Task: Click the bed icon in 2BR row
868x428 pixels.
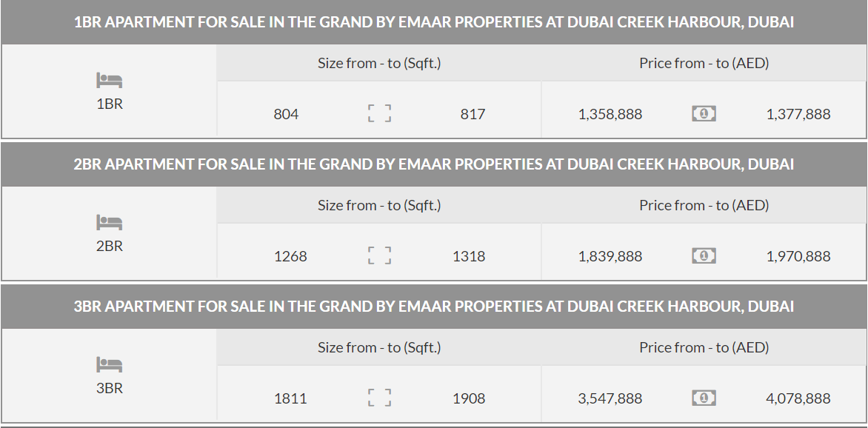Action: tap(109, 222)
